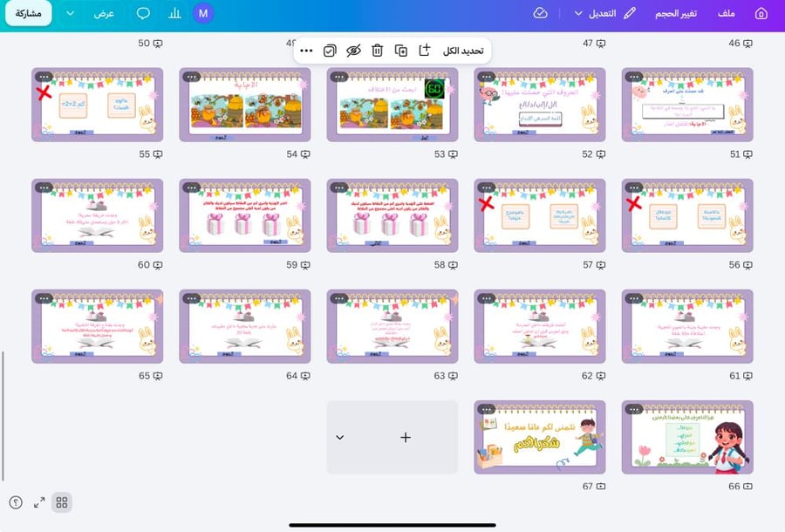Open the تغيير الحجم menu

click(x=676, y=13)
